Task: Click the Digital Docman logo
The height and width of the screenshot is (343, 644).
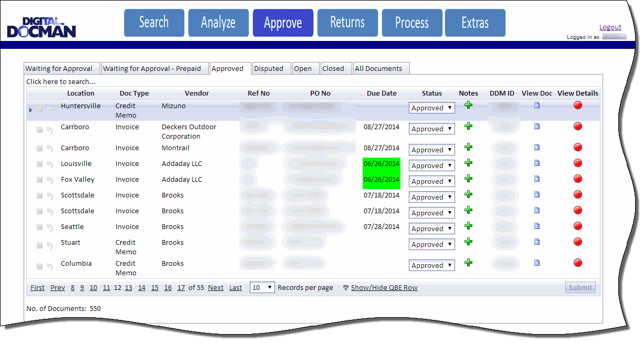Action: tap(41, 27)
